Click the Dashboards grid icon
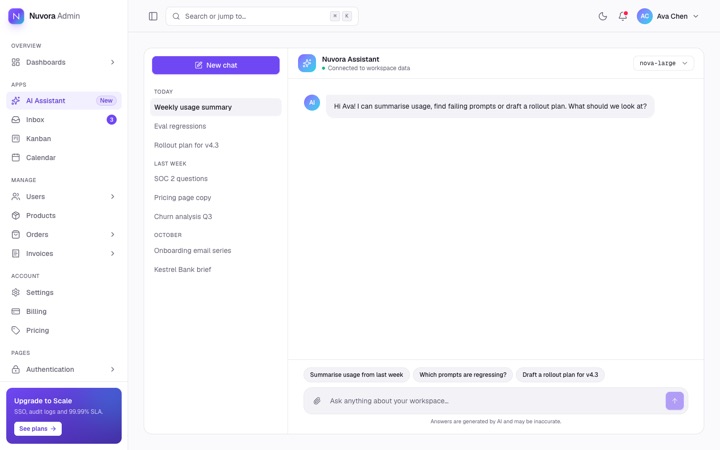Viewport: 720px width, 450px height. [x=16, y=62]
